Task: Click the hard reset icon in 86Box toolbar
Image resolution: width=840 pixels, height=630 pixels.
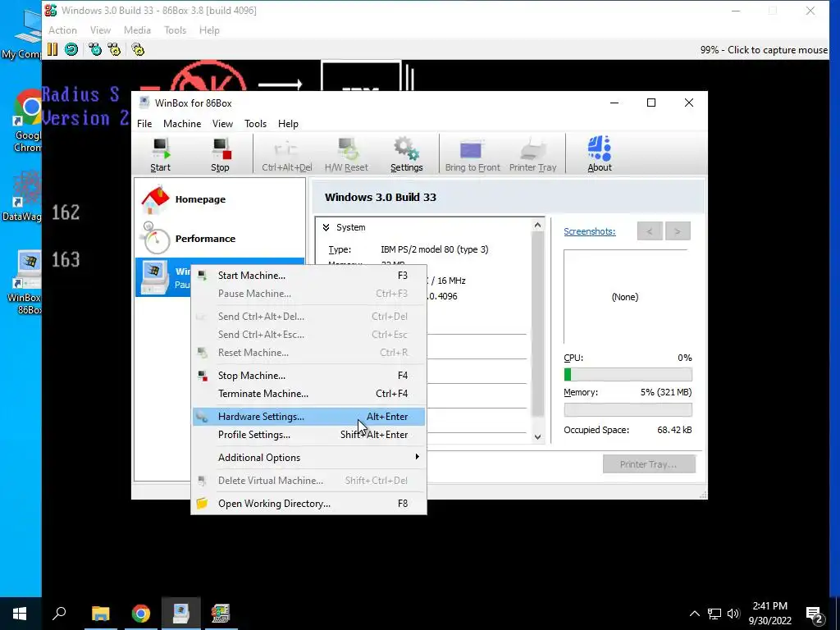Action: click(71, 50)
